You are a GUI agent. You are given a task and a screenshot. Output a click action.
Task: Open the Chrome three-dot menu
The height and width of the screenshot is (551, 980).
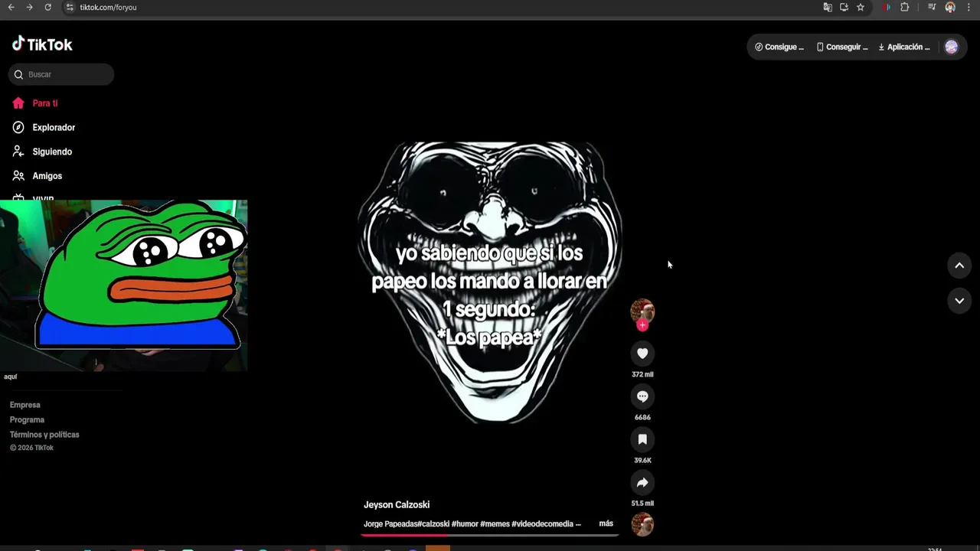point(969,7)
